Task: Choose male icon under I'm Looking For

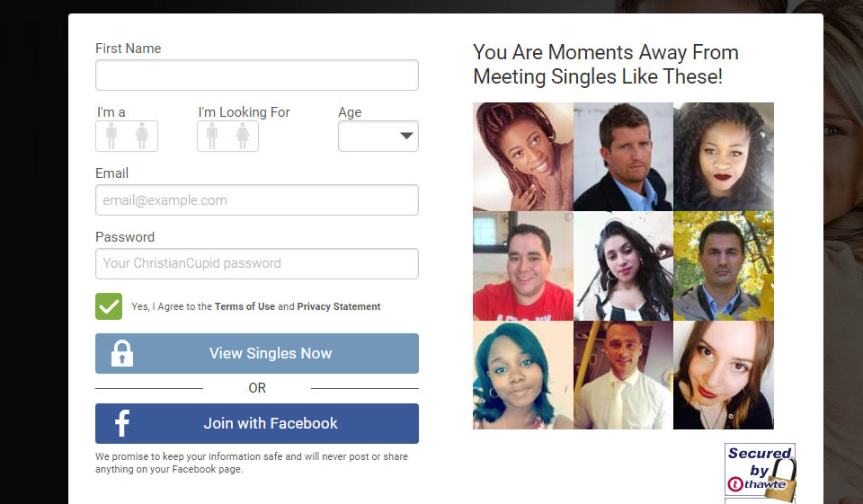Action: (x=212, y=136)
